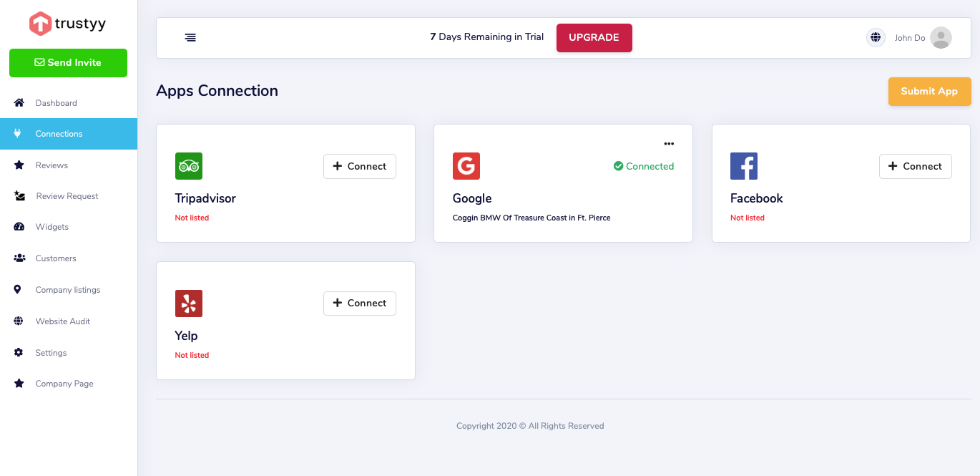Toggle the sidebar with the hamburger icon
The width and height of the screenshot is (980, 476).
(x=190, y=37)
